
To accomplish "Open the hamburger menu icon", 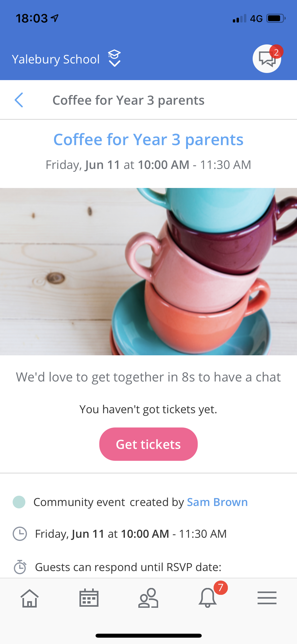I will (x=267, y=598).
